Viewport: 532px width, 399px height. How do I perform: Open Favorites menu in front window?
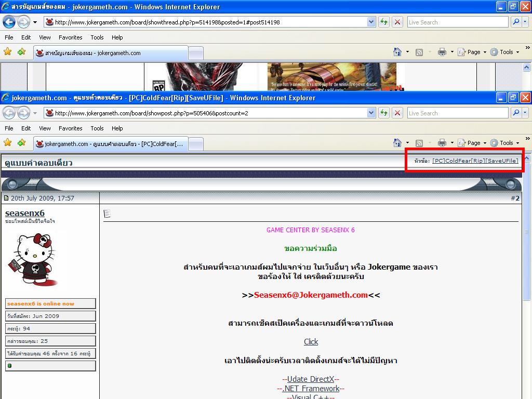pyautogui.click(x=70, y=128)
